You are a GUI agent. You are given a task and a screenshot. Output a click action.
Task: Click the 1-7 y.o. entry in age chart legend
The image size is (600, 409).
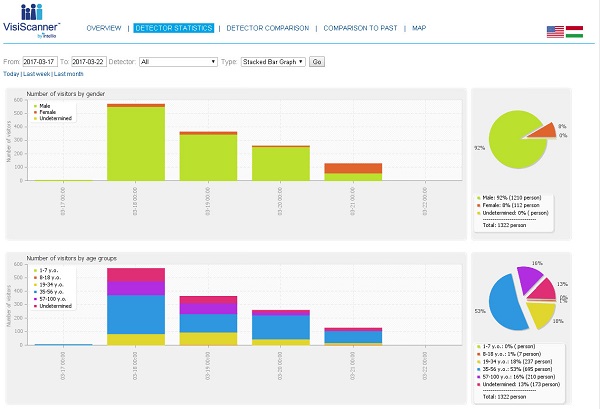pos(46,270)
